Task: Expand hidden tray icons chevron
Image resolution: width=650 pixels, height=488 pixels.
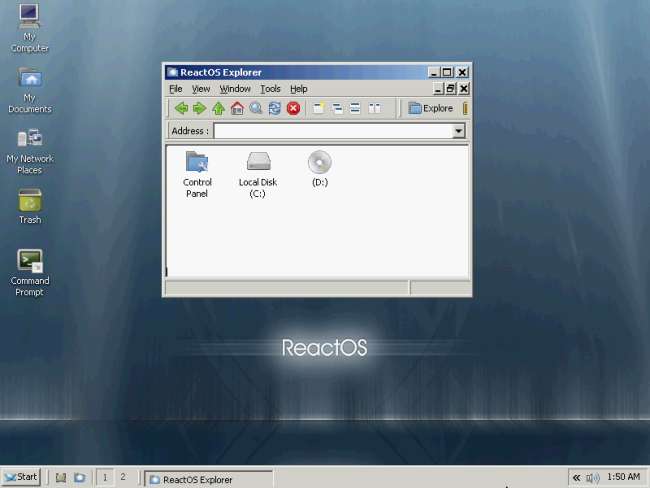Action: tap(577, 478)
